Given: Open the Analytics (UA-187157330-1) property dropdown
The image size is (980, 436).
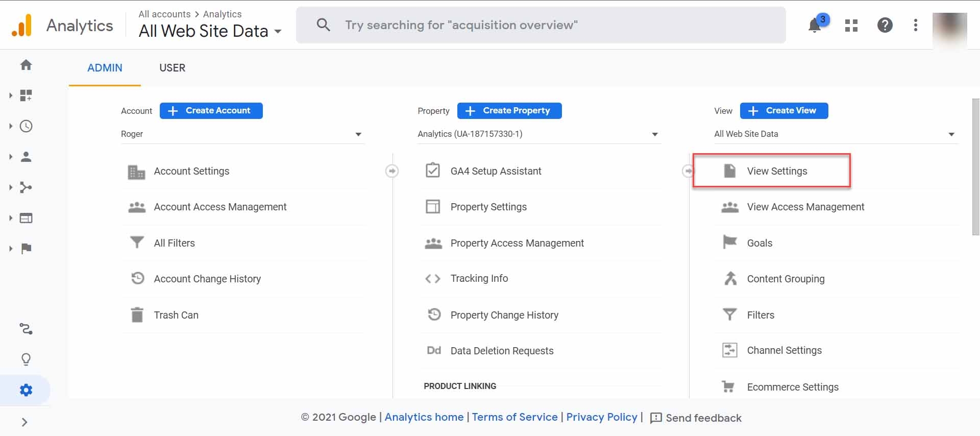Looking at the screenshot, I should coord(539,134).
